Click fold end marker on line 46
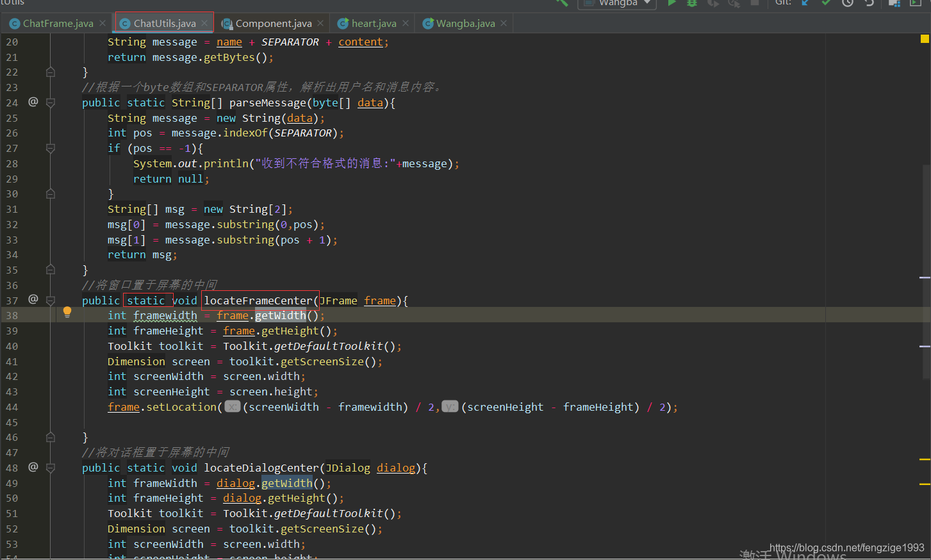Image resolution: width=931 pixels, height=560 pixels. coord(51,437)
